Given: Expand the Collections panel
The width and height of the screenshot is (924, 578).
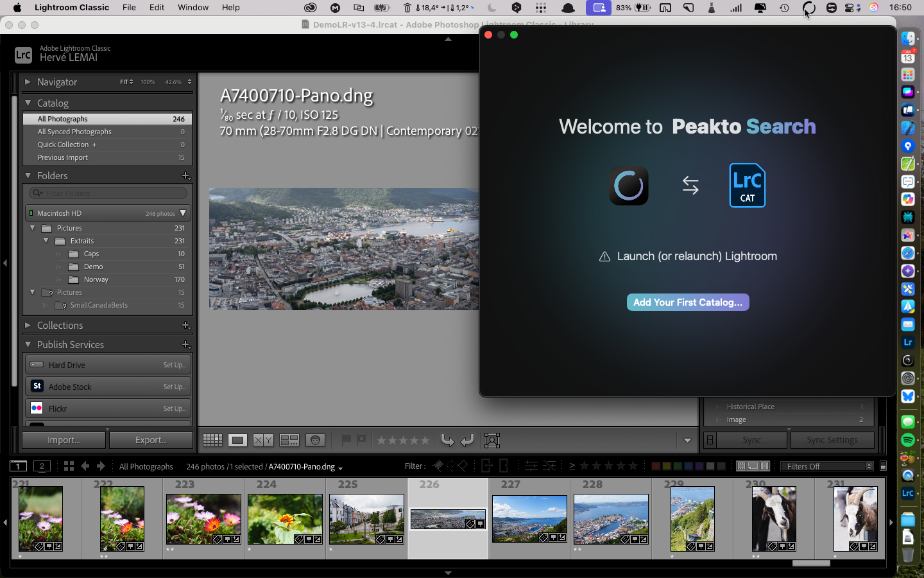Looking at the screenshot, I should (28, 326).
